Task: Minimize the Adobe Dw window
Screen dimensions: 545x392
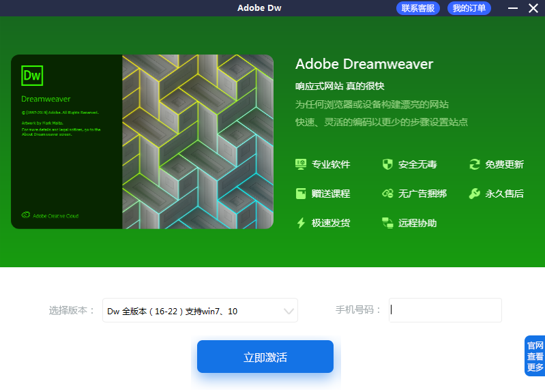Action: tap(513, 8)
